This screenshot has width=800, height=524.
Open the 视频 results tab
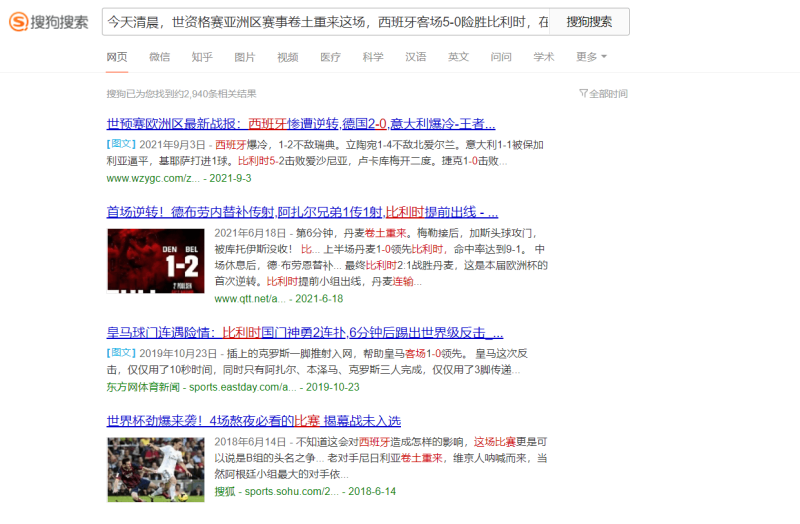point(287,57)
